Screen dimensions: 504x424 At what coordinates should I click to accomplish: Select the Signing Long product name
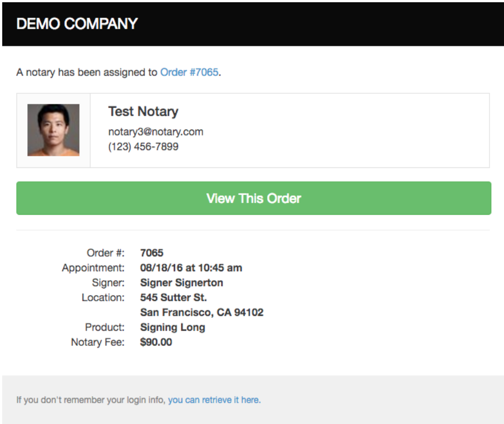coord(173,327)
